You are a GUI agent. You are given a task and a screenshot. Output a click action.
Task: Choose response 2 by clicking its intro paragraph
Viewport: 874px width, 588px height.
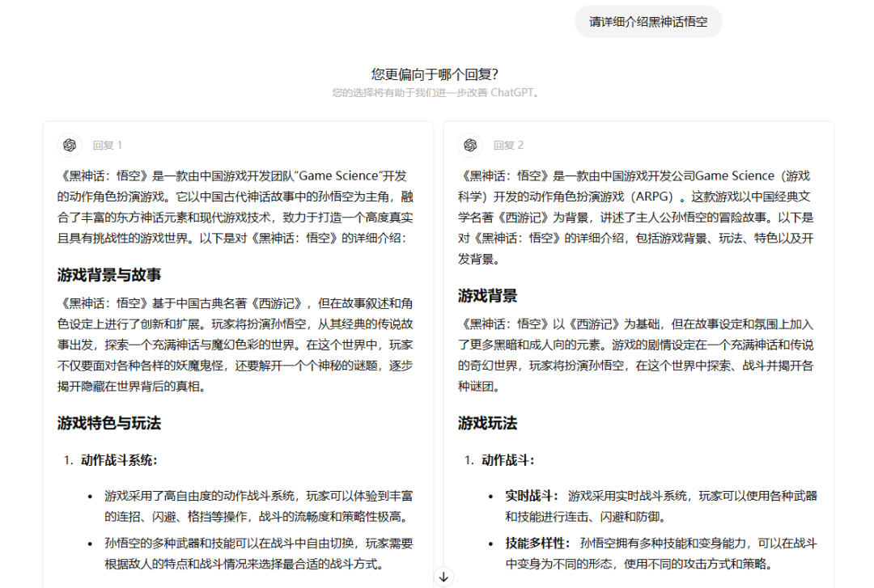point(637,217)
